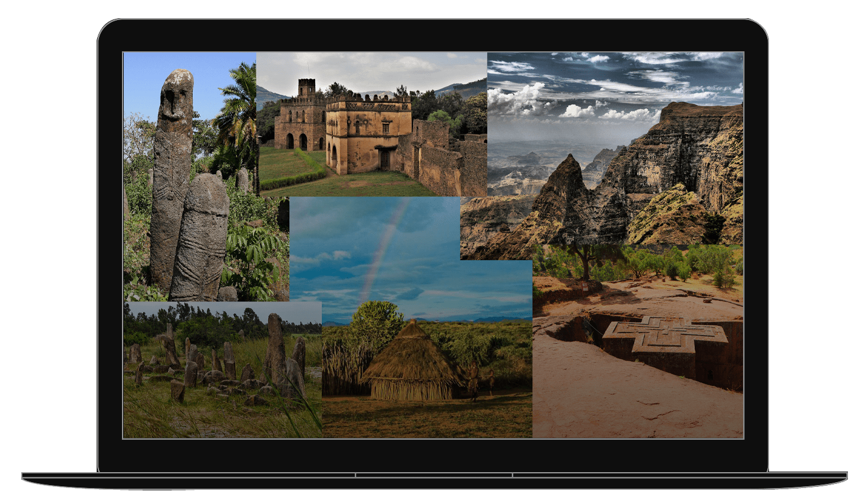Image resolution: width=868 pixels, height=491 pixels.
Task: Click the crenellated tower of the castle
Action: 306,88
